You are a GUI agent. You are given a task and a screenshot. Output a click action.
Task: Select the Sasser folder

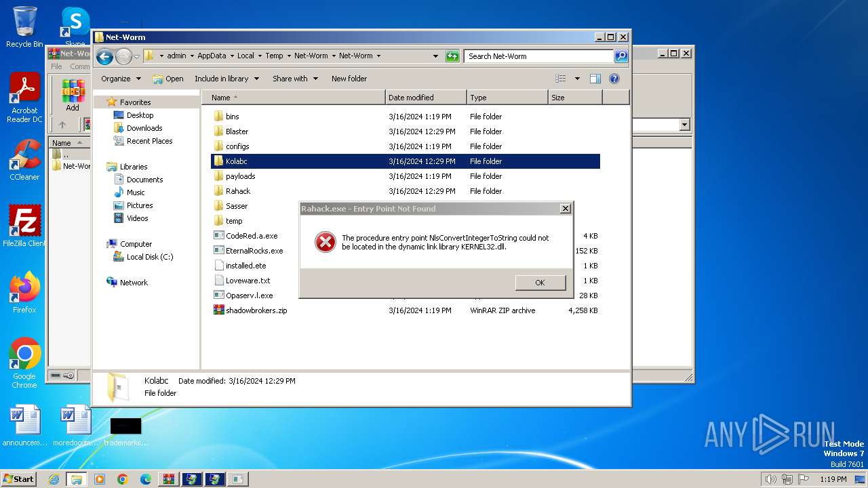pos(237,206)
